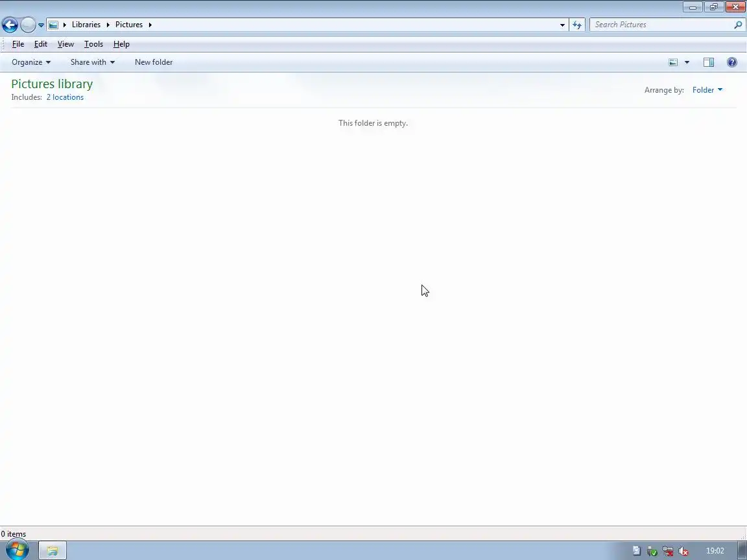
Task: Click the search magnifier icon
Action: (738, 25)
